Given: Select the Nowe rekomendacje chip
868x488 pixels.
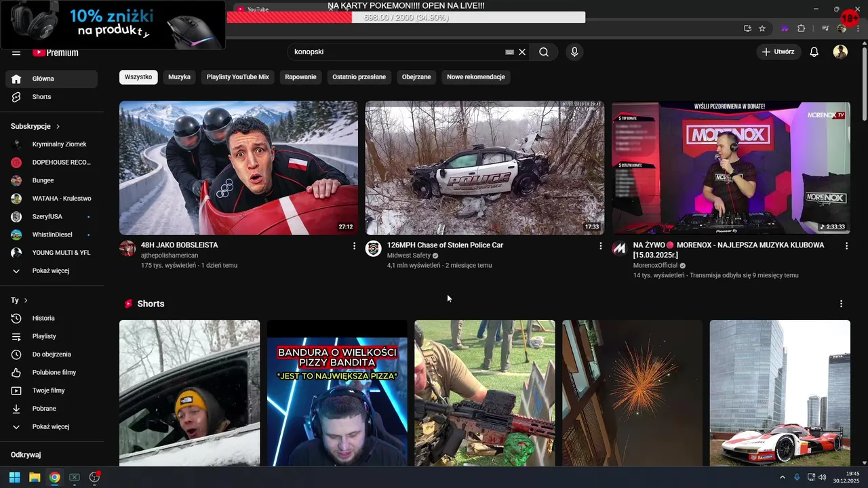Looking at the screenshot, I should point(476,77).
